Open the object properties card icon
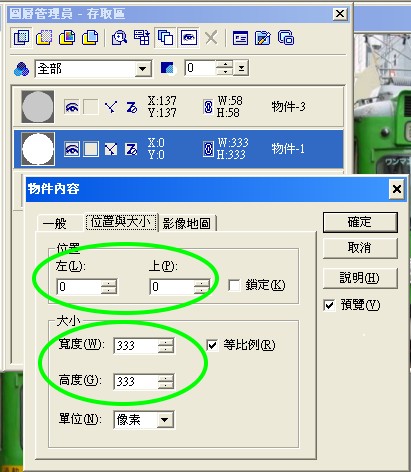The image size is (411, 472). pos(240,38)
